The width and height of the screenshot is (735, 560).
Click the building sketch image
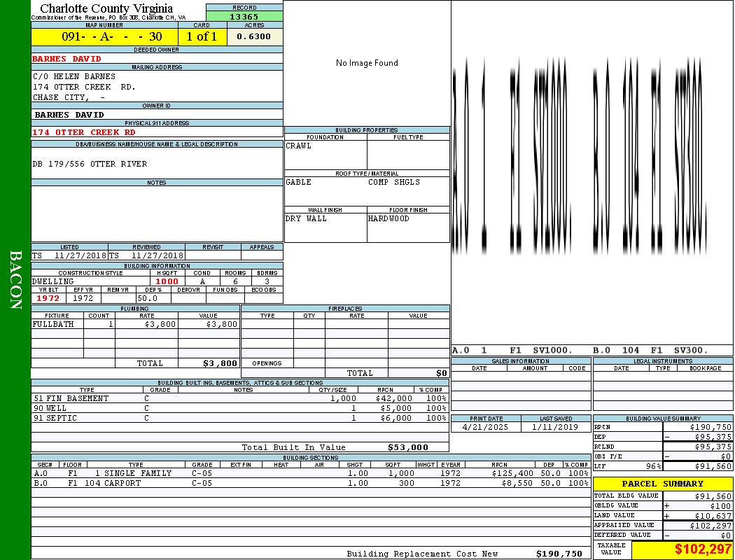pyautogui.click(x=580, y=156)
